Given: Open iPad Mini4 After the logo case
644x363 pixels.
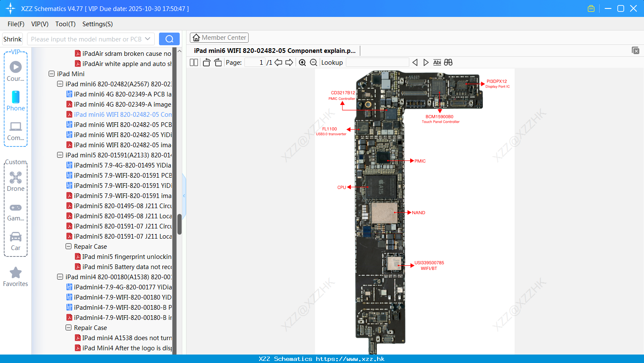Looking at the screenshot, I should [123, 348].
